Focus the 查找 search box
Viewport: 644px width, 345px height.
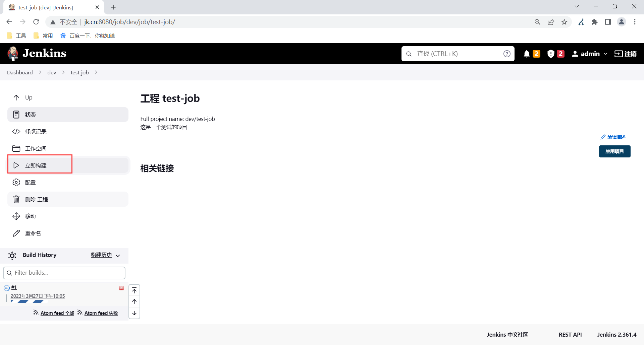458,54
